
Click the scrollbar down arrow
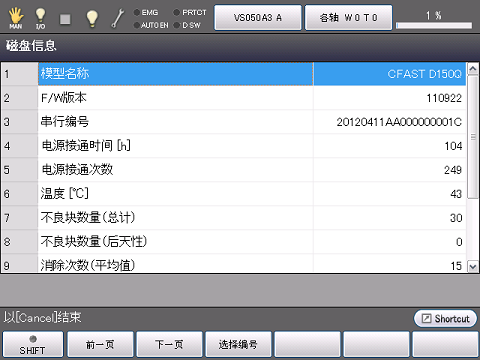point(473,266)
